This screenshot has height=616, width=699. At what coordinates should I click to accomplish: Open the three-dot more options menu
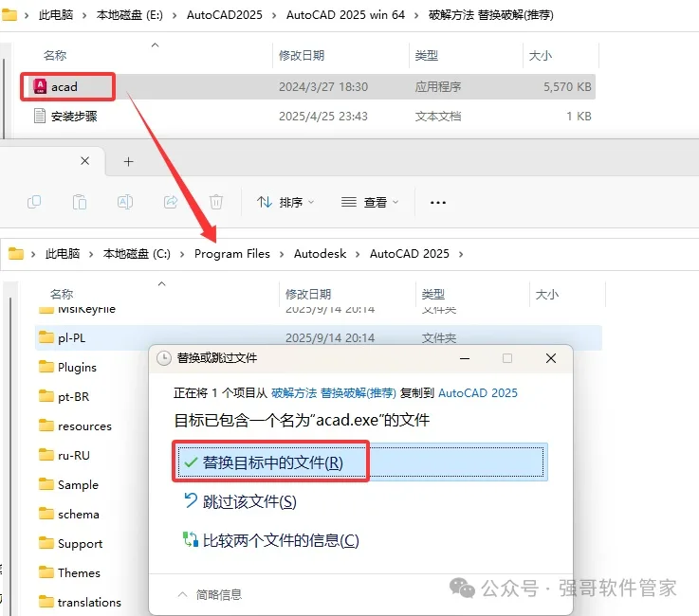438,202
